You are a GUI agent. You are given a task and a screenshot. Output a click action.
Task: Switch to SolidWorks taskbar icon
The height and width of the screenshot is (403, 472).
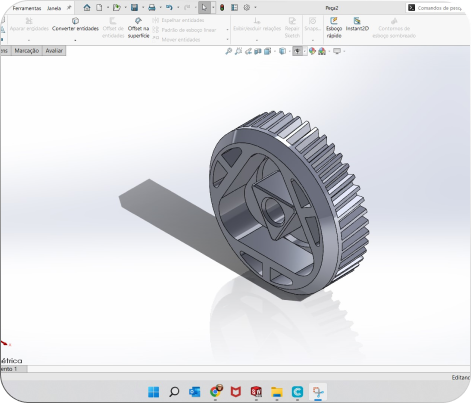point(256,392)
